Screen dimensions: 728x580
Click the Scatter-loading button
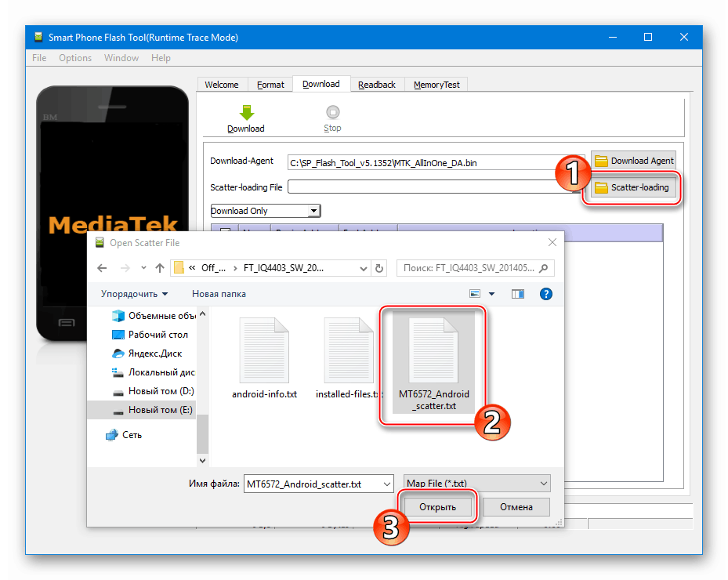point(632,187)
